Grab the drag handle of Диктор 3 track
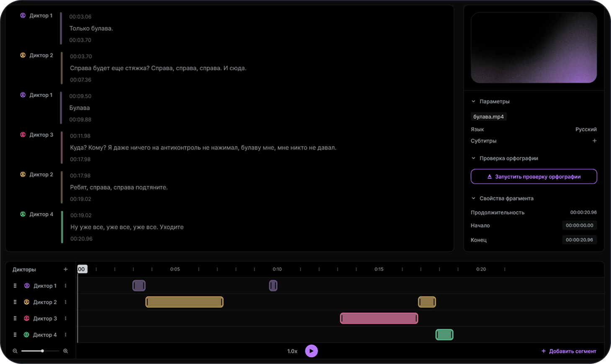 pyautogui.click(x=15, y=318)
